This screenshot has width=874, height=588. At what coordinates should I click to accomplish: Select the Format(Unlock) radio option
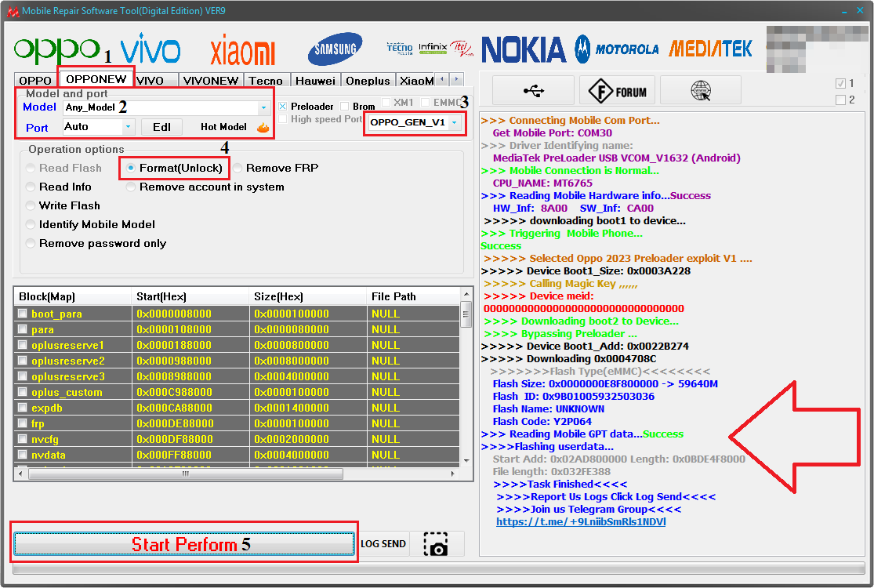[x=131, y=168]
